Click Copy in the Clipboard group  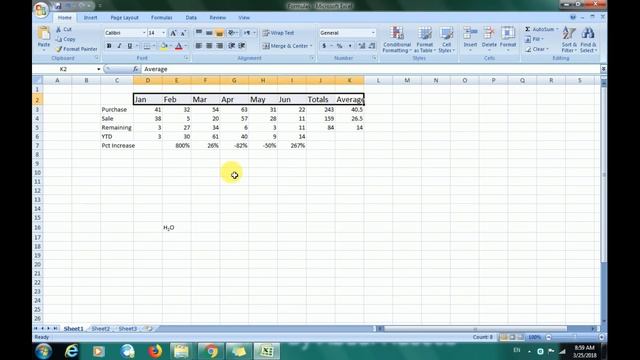point(65,39)
